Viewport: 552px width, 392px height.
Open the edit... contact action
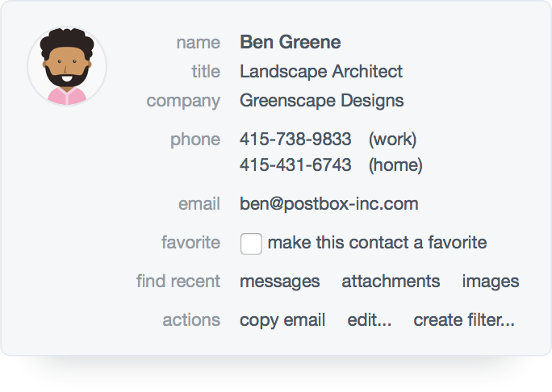coord(370,320)
